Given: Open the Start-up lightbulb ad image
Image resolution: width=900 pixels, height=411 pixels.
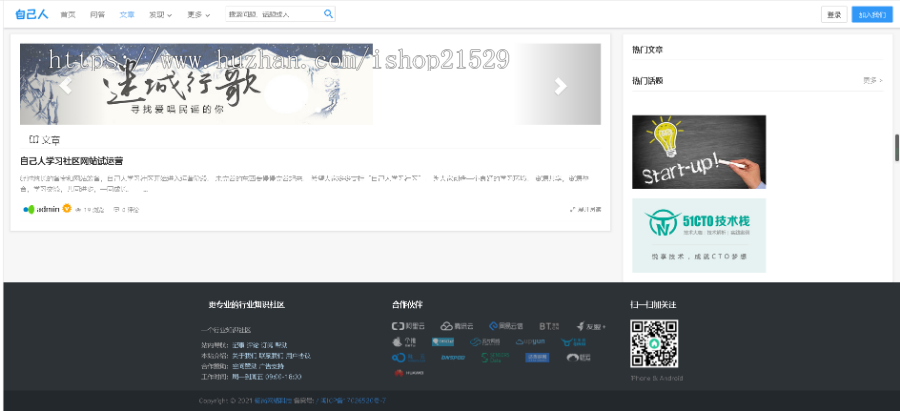Looking at the screenshot, I should [699, 152].
